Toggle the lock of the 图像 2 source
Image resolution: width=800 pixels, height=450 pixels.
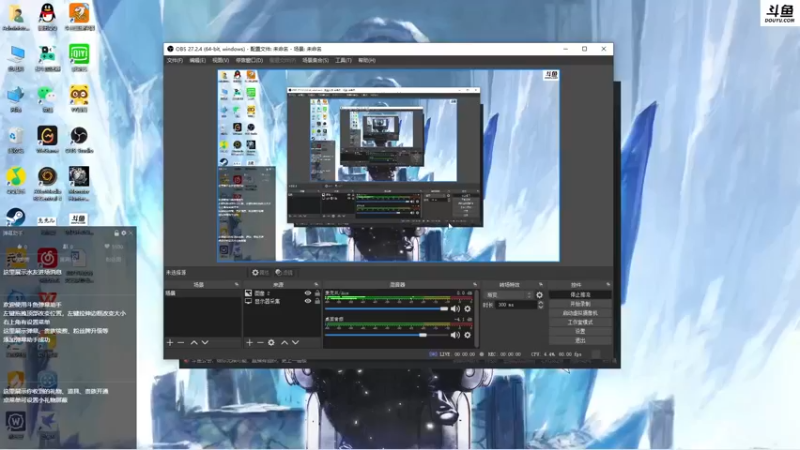pyautogui.click(x=317, y=293)
